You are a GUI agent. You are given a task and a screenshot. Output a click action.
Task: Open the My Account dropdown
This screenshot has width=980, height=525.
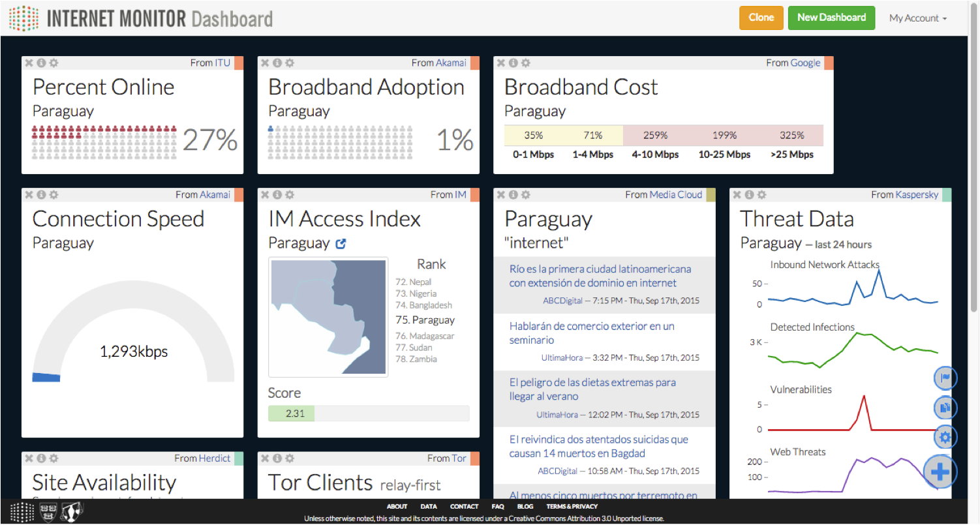pyautogui.click(x=917, y=18)
